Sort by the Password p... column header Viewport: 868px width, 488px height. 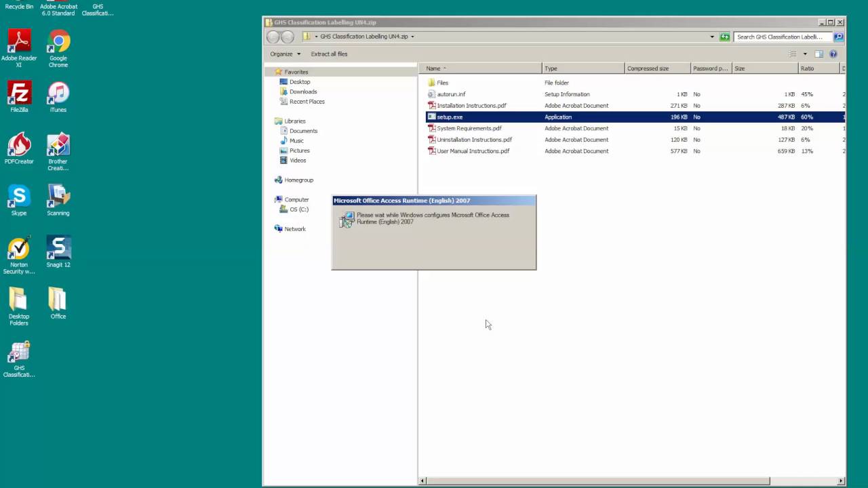tap(711, 68)
